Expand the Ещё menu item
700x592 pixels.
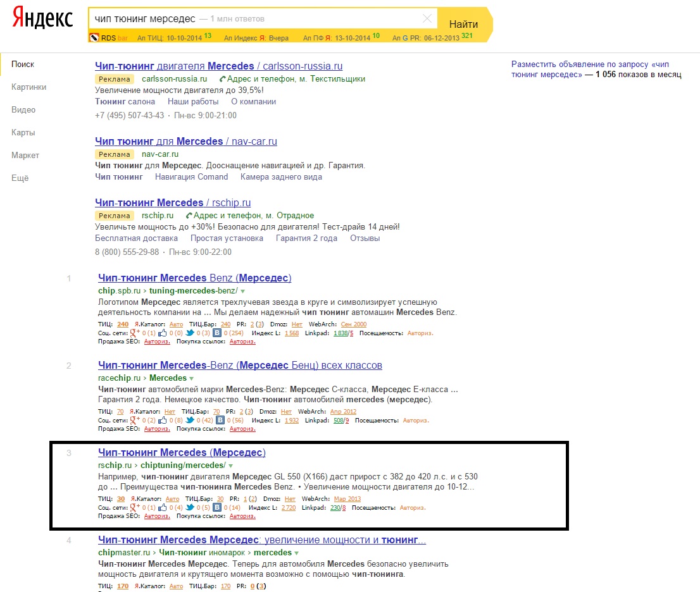click(x=20, y=178)
